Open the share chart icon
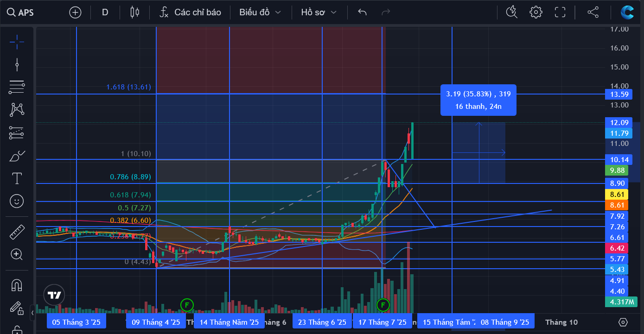The width and height of the screenshot is (644, 334). (x=593, y=13)
